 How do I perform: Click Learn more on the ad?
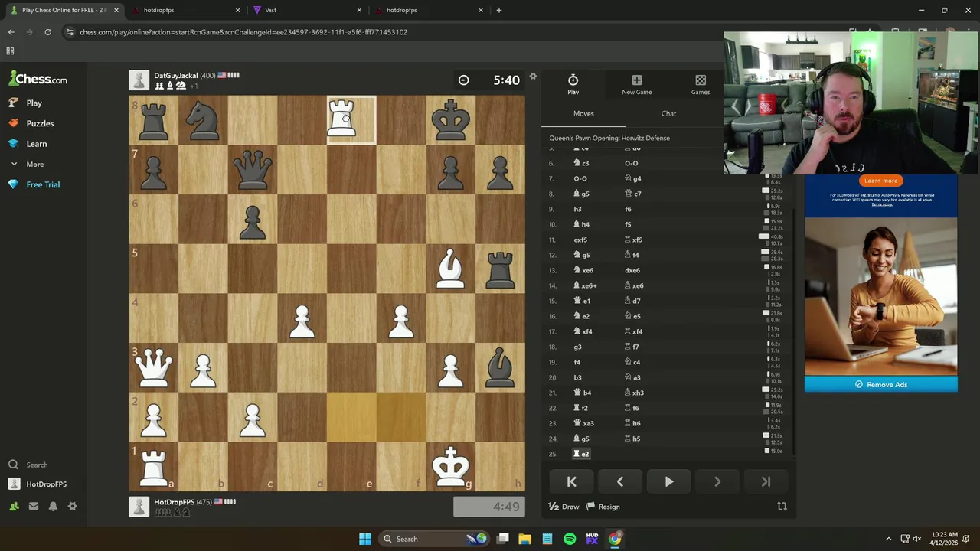click(x=880, y=181)
